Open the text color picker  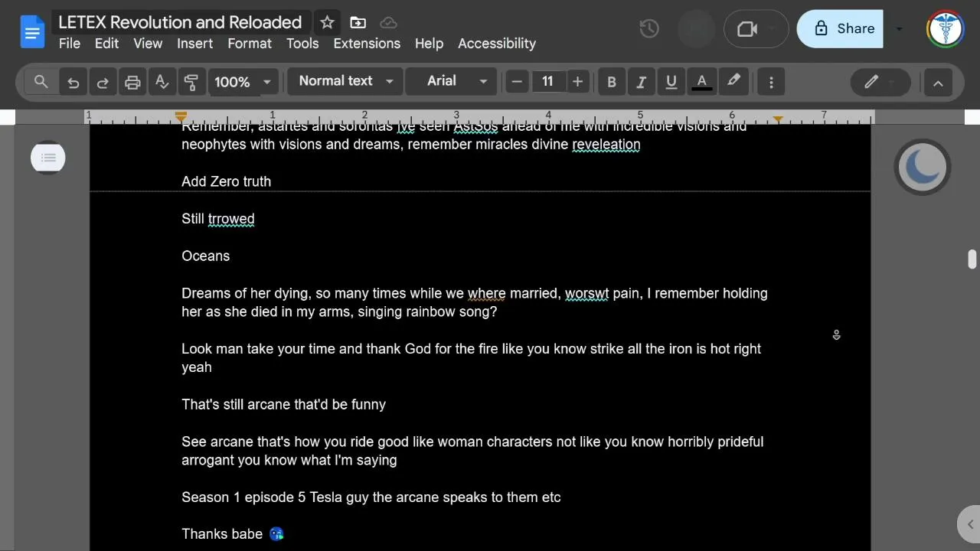[x=701, y=82]
